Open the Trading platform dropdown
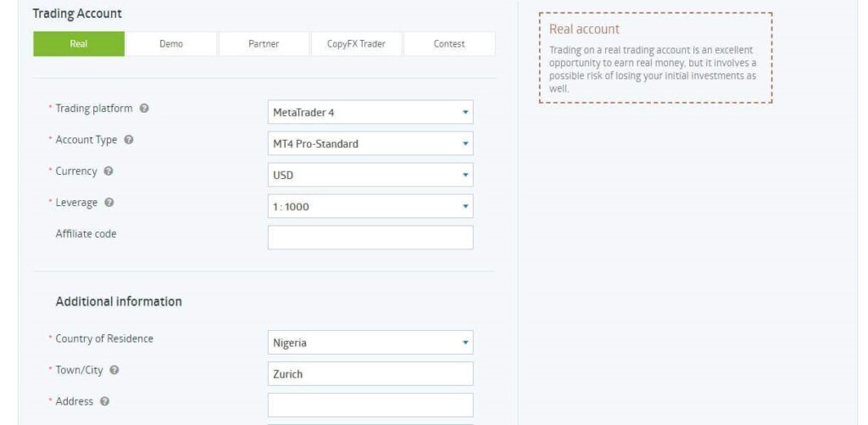The image size is (868, 425). [x=370, y=112]
